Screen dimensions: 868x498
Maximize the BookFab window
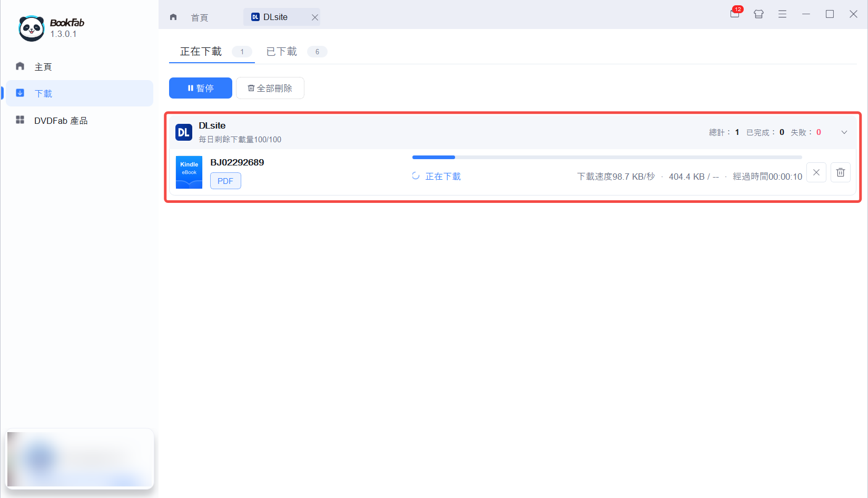830,14
